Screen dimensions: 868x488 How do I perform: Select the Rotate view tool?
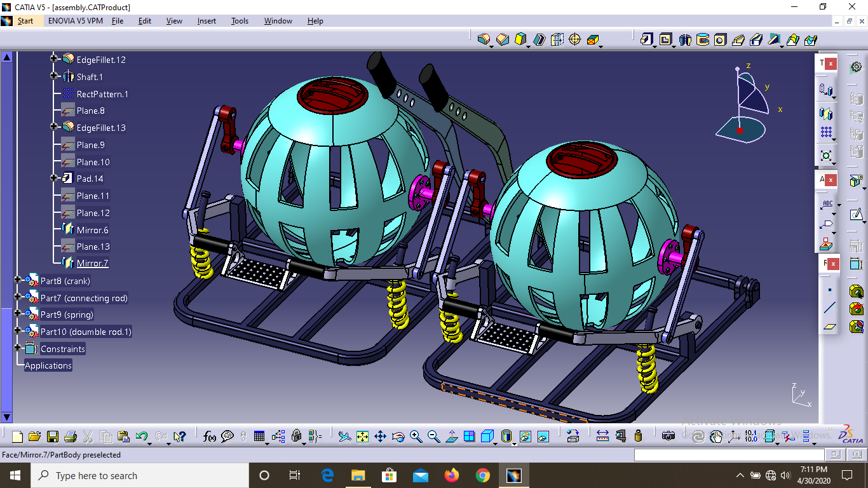coord(398,437)
